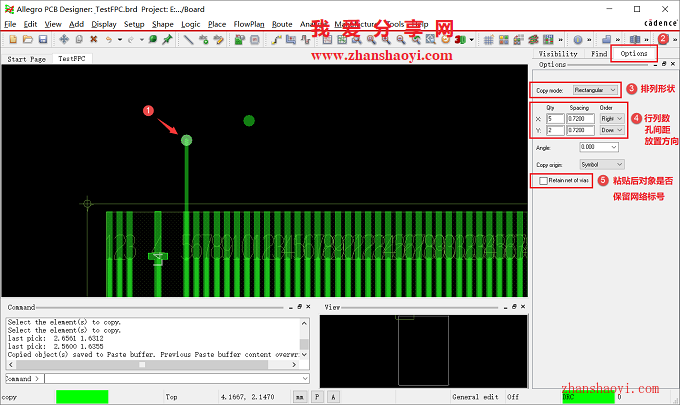This screenshot has height=405, width=680.
Task: Toggle the A button in status bar
Action: (x=333, y=397)
